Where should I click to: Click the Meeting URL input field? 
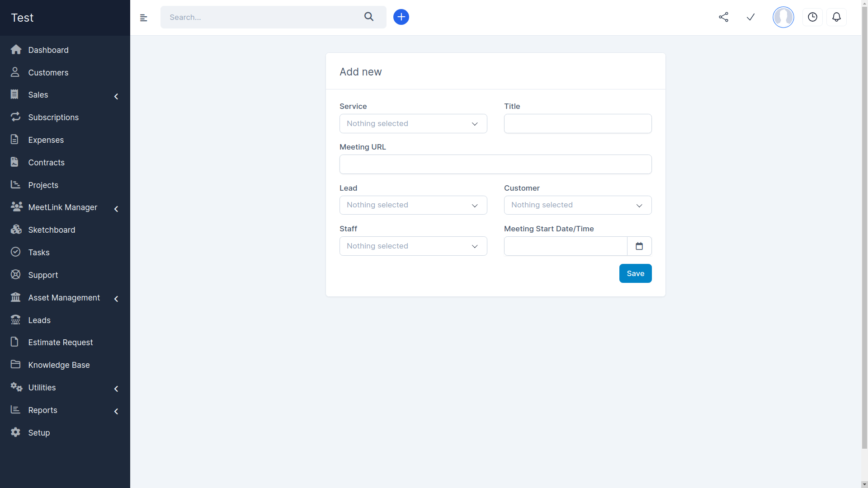(495, 164)
